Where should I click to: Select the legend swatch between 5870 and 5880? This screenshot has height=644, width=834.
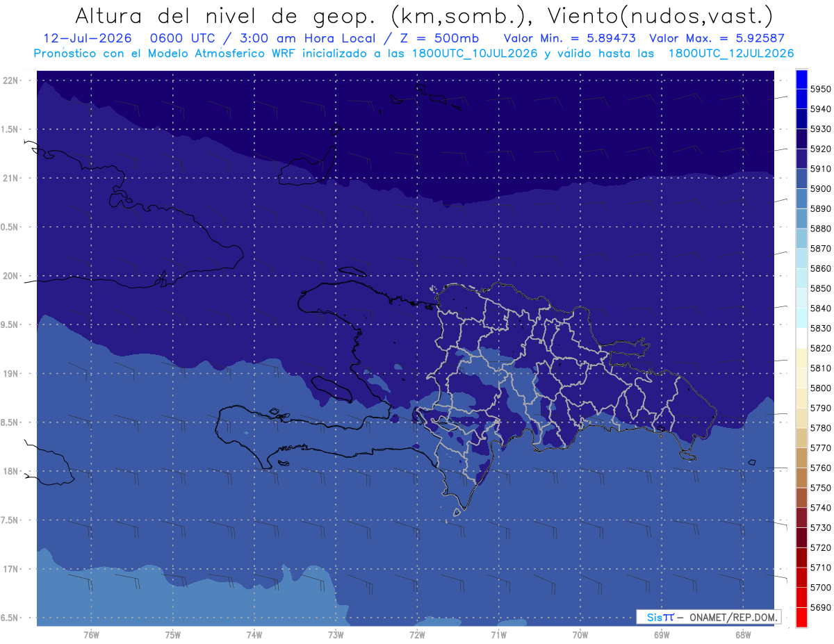tap(801, 239)
